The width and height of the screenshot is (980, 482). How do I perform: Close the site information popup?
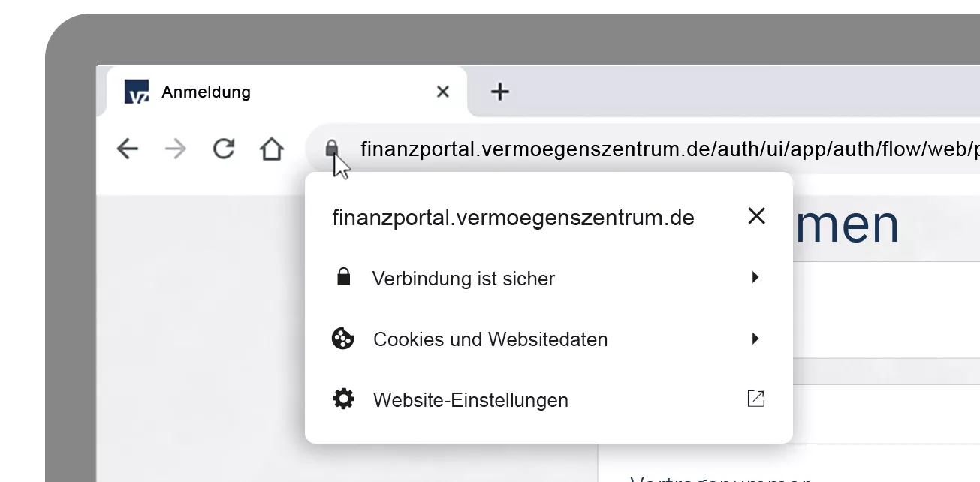pyautogui.click(x=756, y=216)
